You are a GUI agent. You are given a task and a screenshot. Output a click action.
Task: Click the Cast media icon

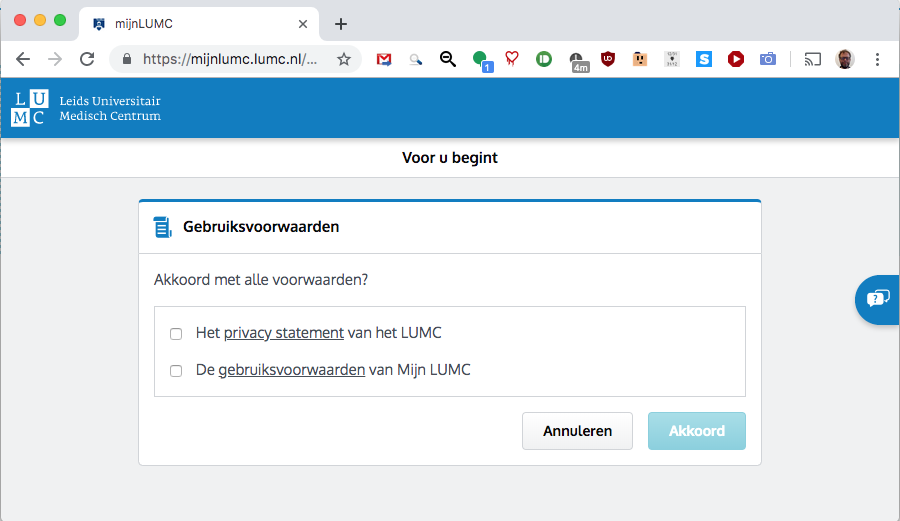click(813, 59)
